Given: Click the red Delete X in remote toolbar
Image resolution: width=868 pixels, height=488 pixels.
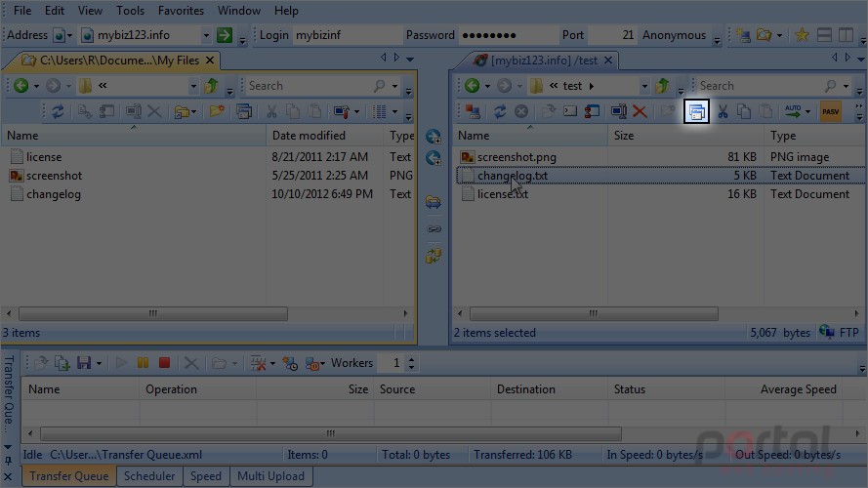Looking at the screenshot, I should coord(640,112).
